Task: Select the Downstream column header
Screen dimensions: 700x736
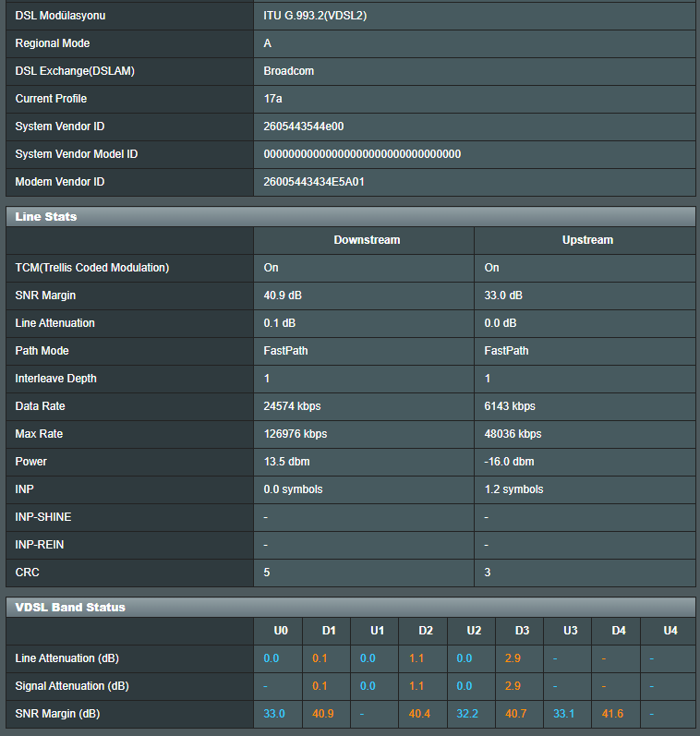Action: pyautogui.click(x=367, y=240)
